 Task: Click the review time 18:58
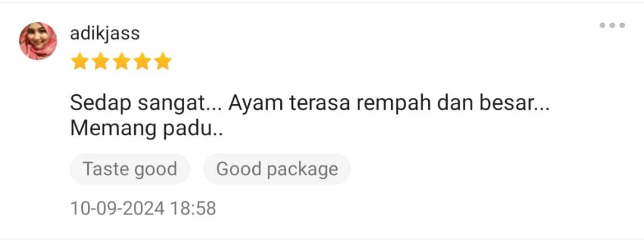coord(193,208)
